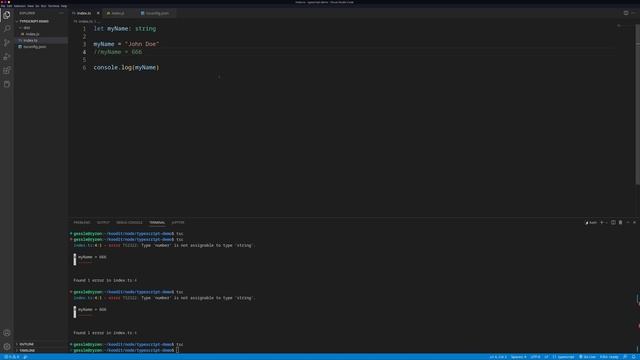Click the line and column status entry
The height and width of the screenshot is (360, 640).
tap(498, 357)
